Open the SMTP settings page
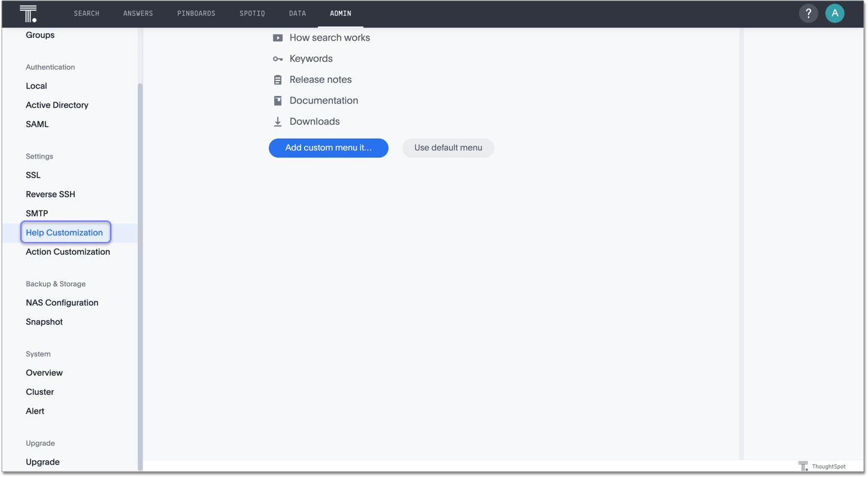Viewport: 868px width, 477px height. pos(37,213)
